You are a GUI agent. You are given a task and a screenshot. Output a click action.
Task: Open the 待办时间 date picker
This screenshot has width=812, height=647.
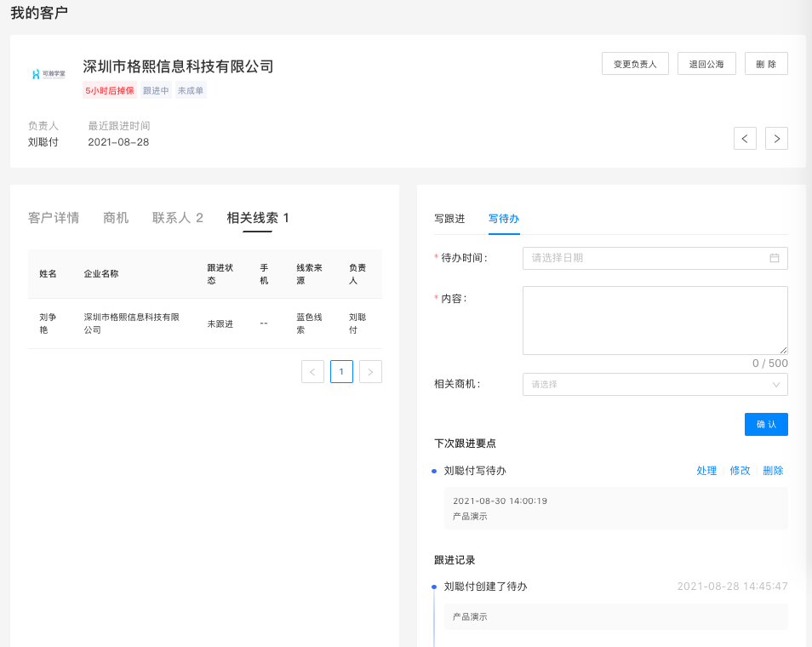(647, 258)
